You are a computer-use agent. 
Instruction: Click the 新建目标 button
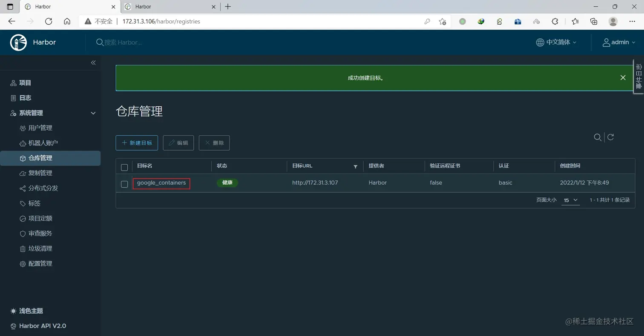click(137, 143)
